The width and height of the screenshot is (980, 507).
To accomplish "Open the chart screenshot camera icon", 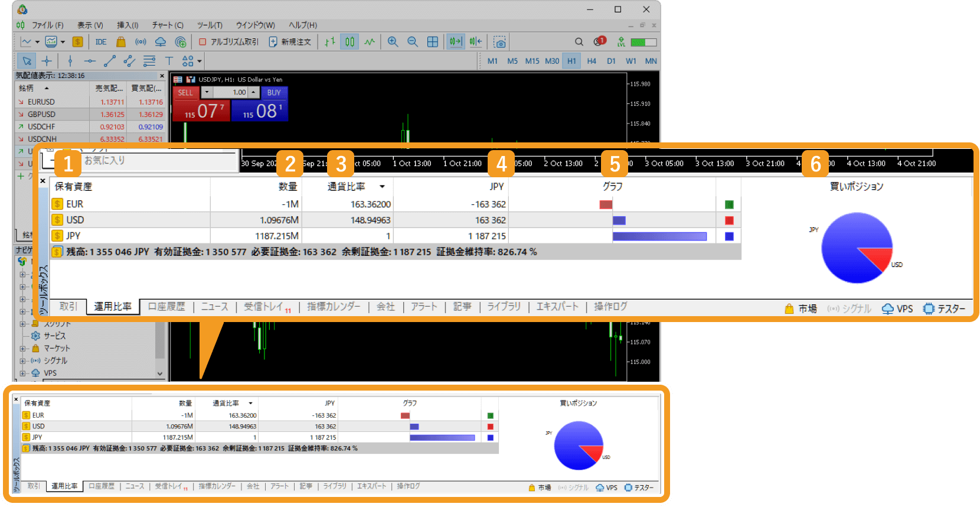I will pos(499,42).
